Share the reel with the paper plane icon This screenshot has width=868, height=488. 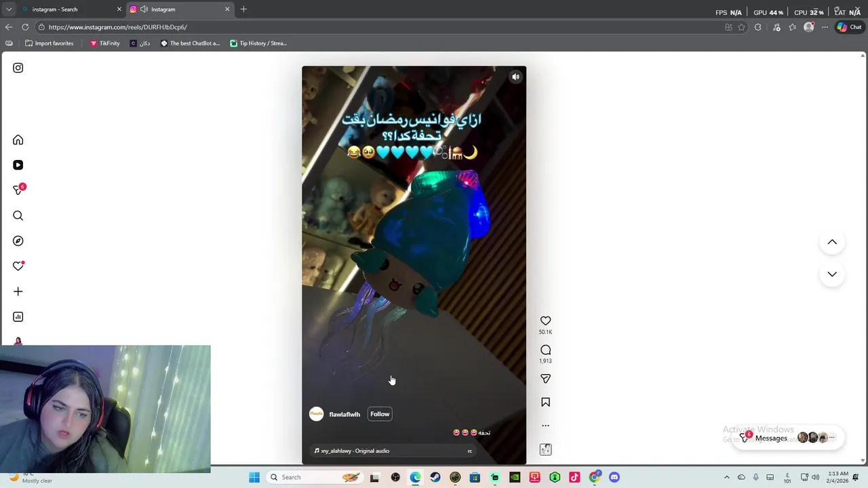[545, 379]
